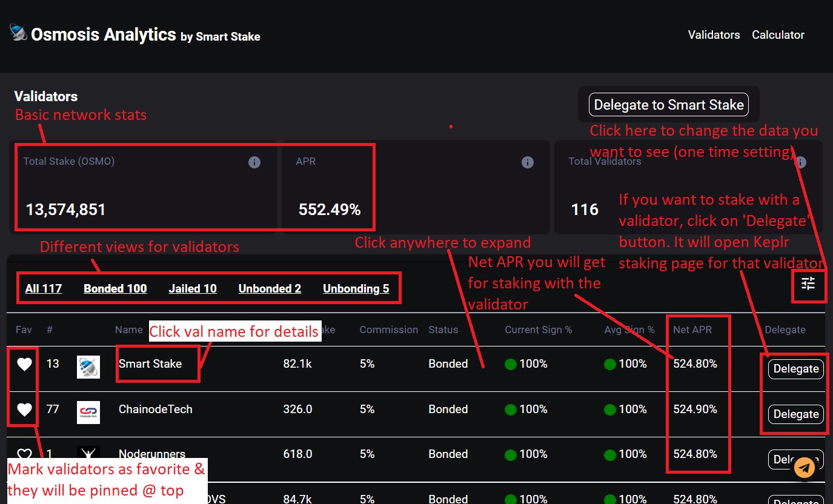Show info tooltip for the APR card
833x504 pixels.
527,162
